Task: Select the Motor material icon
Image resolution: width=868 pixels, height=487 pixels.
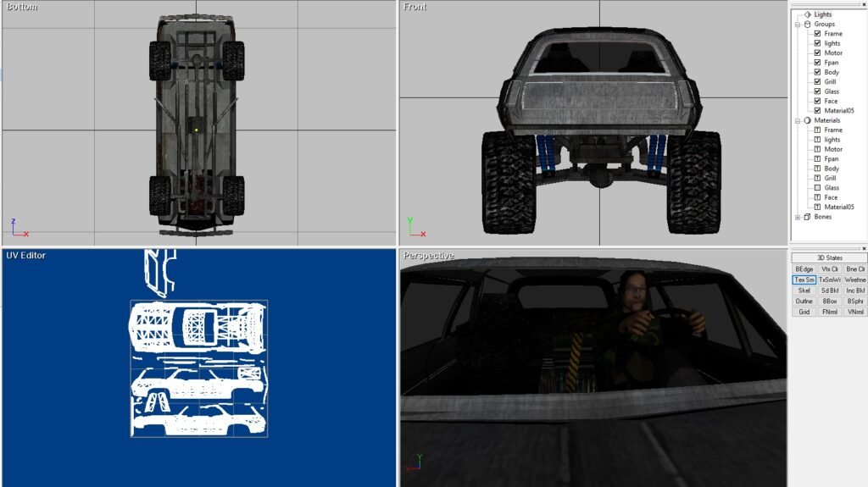Action: 817,149
